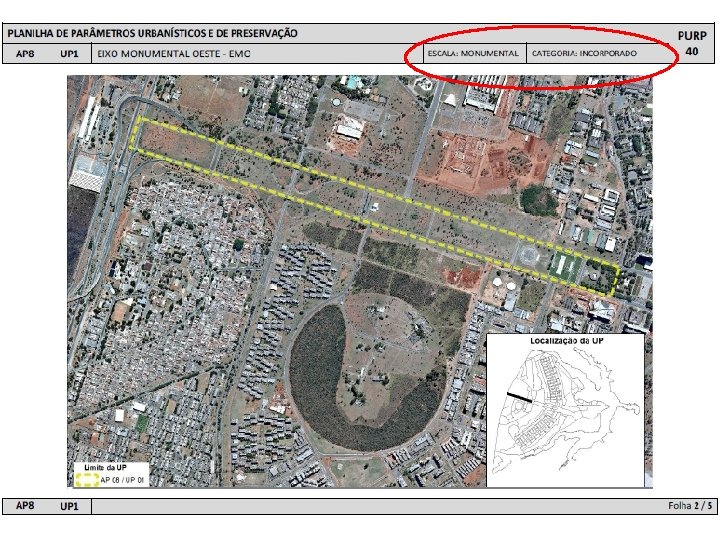
Task: Click the black UP marker in the locator map
Action: coord(519,398)
